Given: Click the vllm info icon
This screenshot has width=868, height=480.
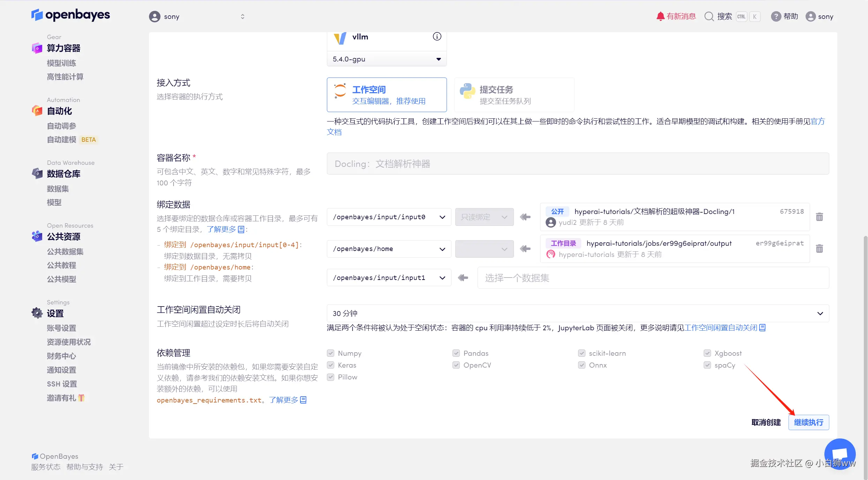Looking at the screenshot, I should coord(437,36).
